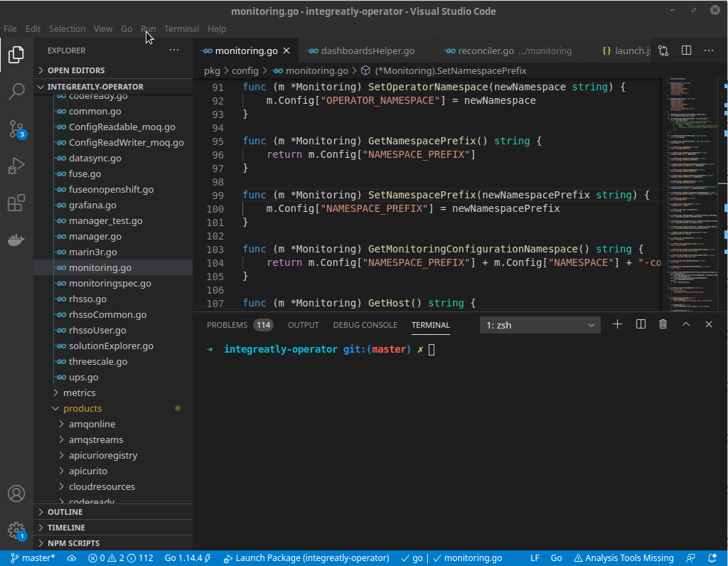Click config breadcrumb segment

(245, 70)
